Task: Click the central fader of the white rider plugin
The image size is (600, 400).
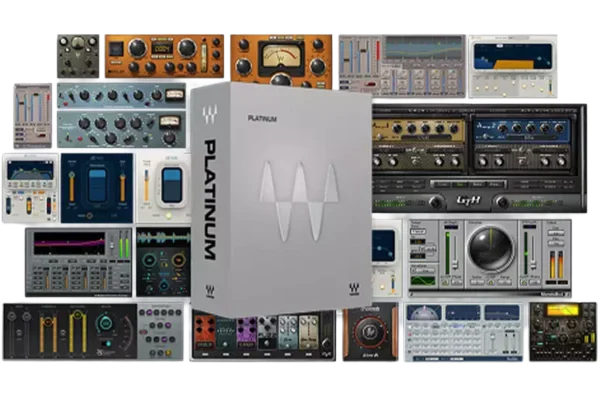Action: pyautogui.click(x=171, y=185)
